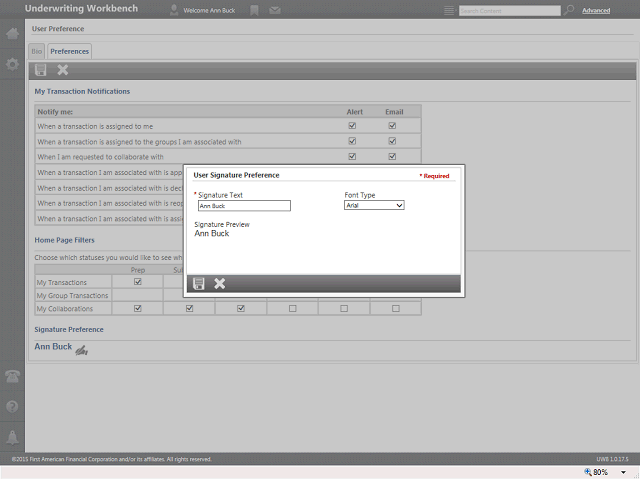Open the mail envelope icon

tap(275, 10)
